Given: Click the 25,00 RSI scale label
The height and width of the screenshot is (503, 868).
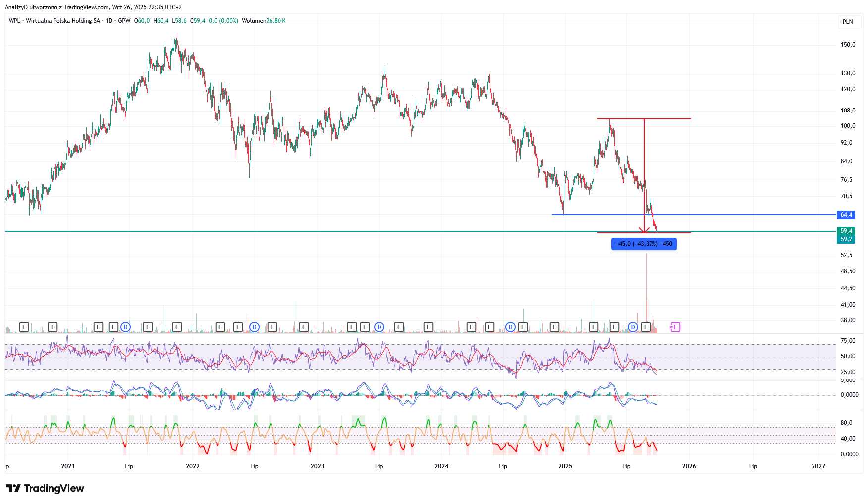Looking at the screenshot, I should click(x=848, y=372).
